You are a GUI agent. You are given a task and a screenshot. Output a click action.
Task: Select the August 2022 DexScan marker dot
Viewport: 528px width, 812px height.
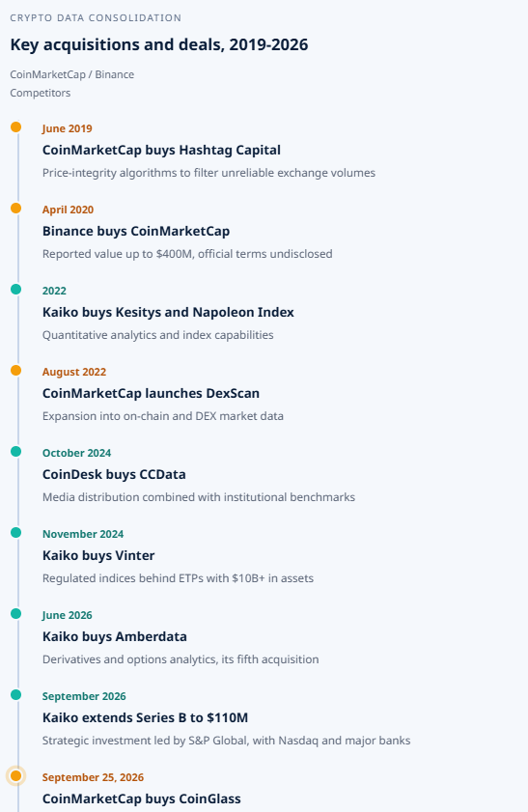(x=16, y=370)
